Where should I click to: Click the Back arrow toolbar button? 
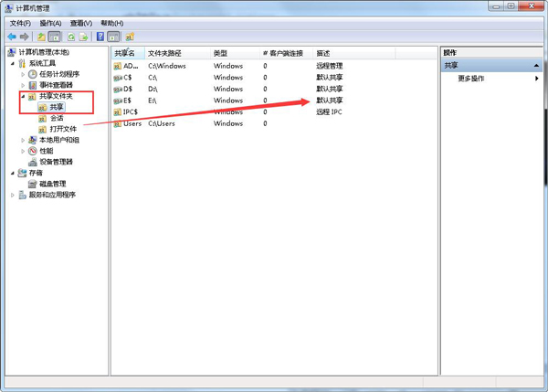tap(11, 37)
